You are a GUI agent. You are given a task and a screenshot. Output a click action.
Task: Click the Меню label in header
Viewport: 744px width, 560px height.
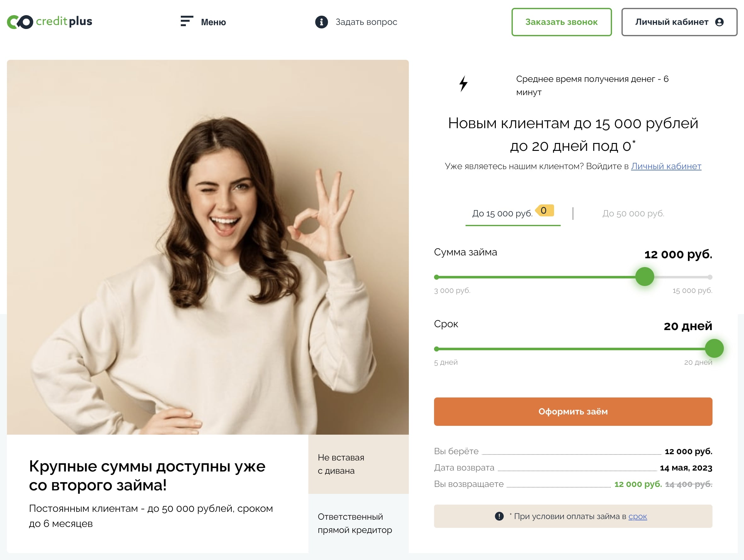pos(213,22)
